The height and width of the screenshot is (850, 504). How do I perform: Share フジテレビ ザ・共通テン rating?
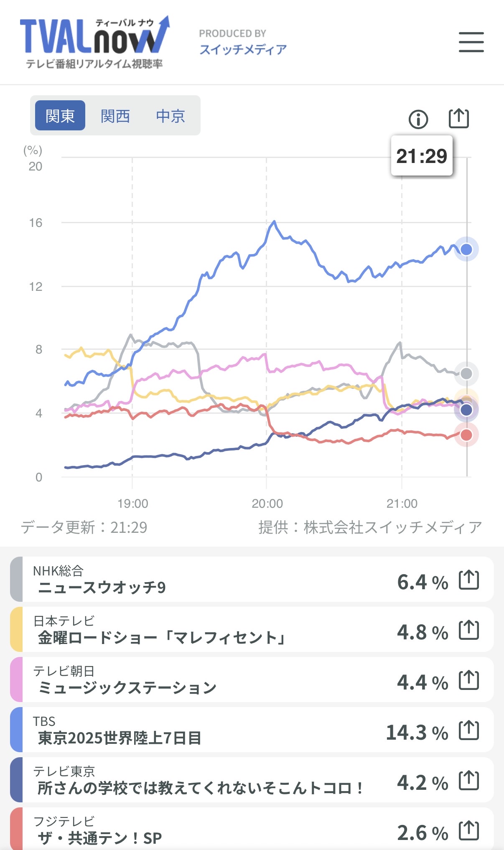point(468,831)
